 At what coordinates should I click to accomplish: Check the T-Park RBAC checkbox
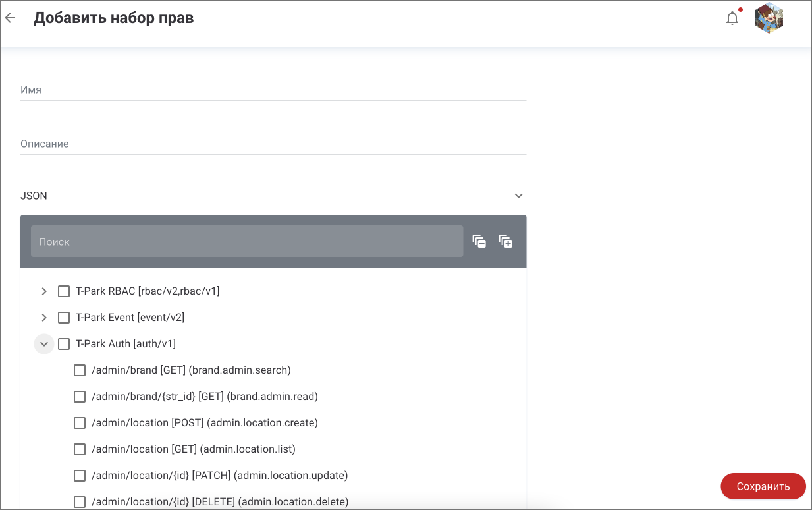(x=64, y=291)
